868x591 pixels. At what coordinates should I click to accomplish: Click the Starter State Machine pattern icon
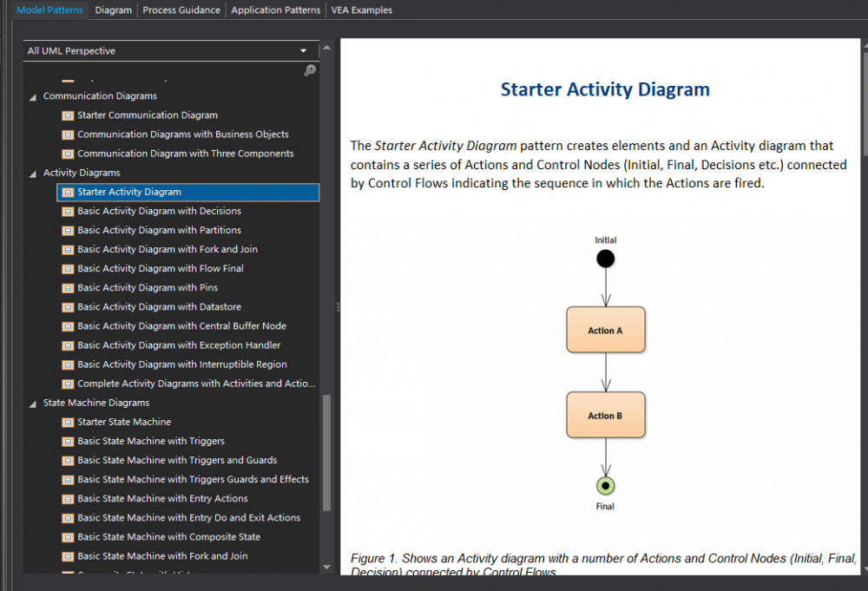point(68,422)
